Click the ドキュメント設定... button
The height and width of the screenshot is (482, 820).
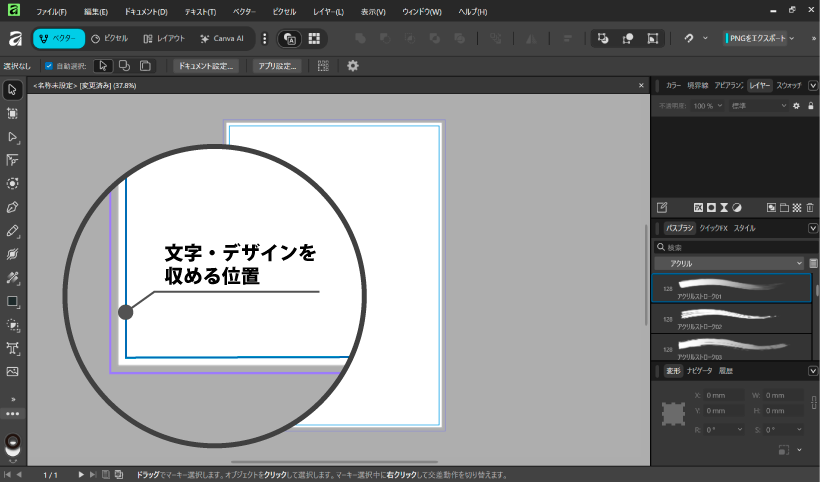(x=205, y=66)
